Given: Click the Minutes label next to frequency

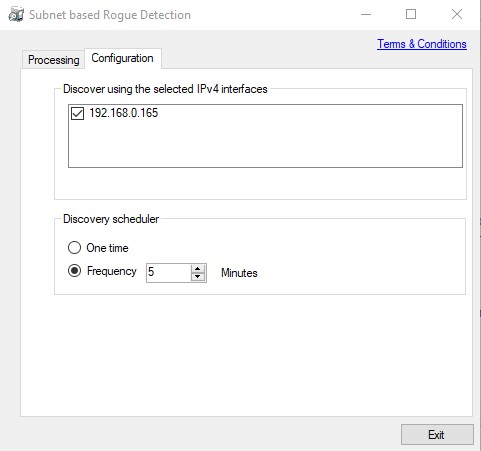Looking at the screenshot, I should (239, 273).
